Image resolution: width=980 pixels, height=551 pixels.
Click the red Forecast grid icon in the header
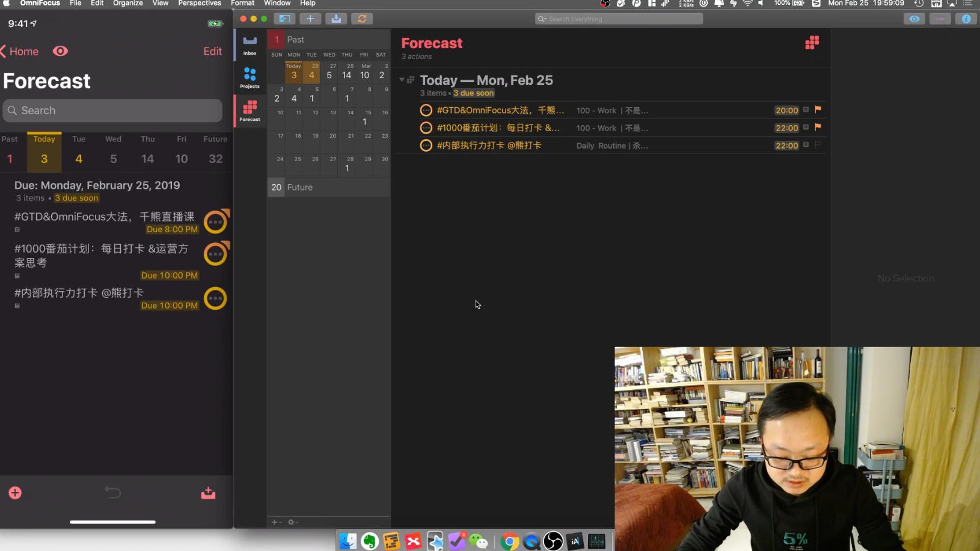pos(812,43)
